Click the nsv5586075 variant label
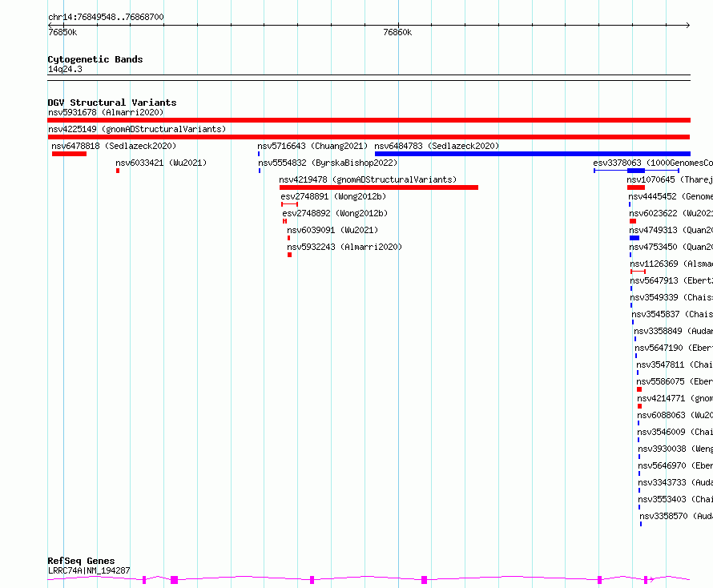Viewport: 713px width, 588px height. coord(675,381)
